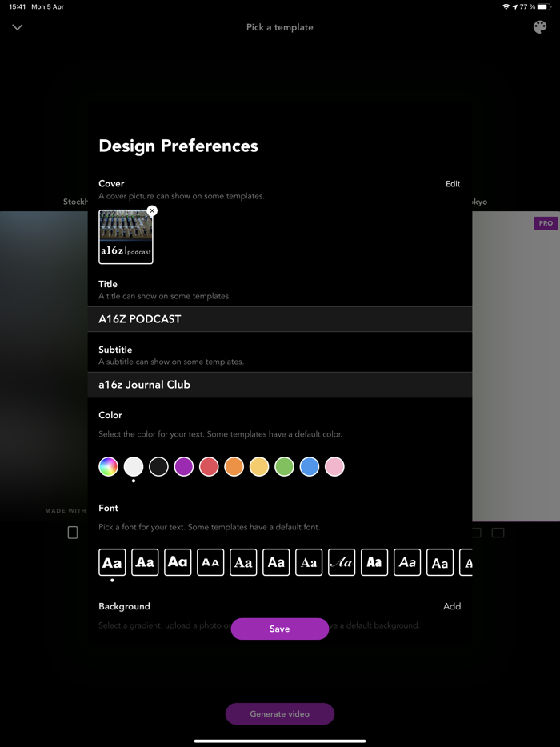Select the sixth font sample, a sans-serif
The height and width of the screenshot is (747, 560).
[x=276, y=562]
